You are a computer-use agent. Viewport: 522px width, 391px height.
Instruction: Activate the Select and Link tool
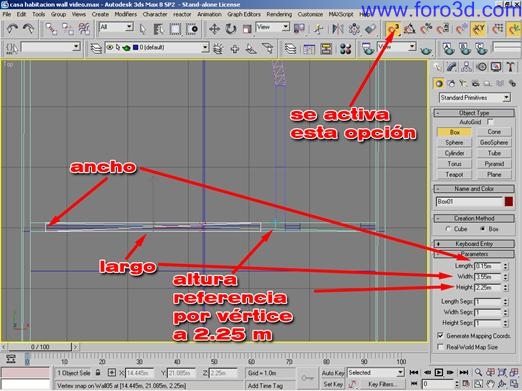[51, 29]
